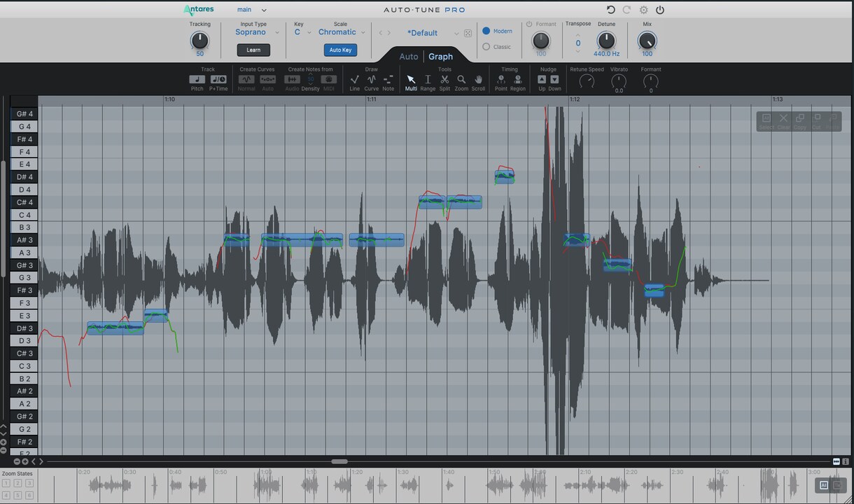Click the Transpose value 0

tap(577, 43)
